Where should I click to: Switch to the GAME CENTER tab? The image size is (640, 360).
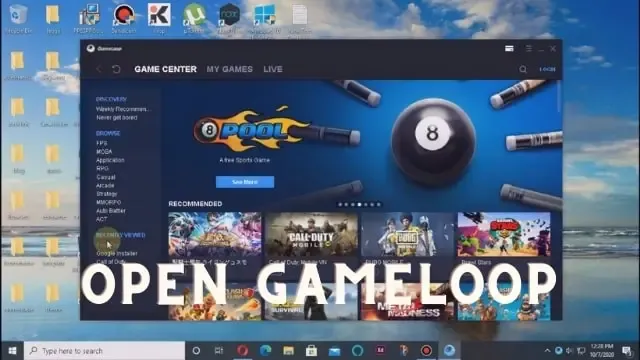coord(165,69)
